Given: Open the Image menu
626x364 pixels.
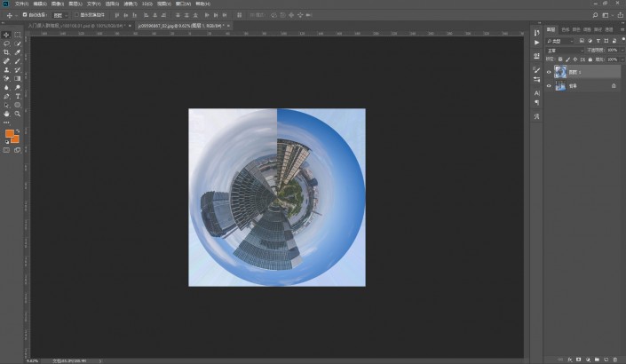Looking at the screenshot, I should coord(58,4).
